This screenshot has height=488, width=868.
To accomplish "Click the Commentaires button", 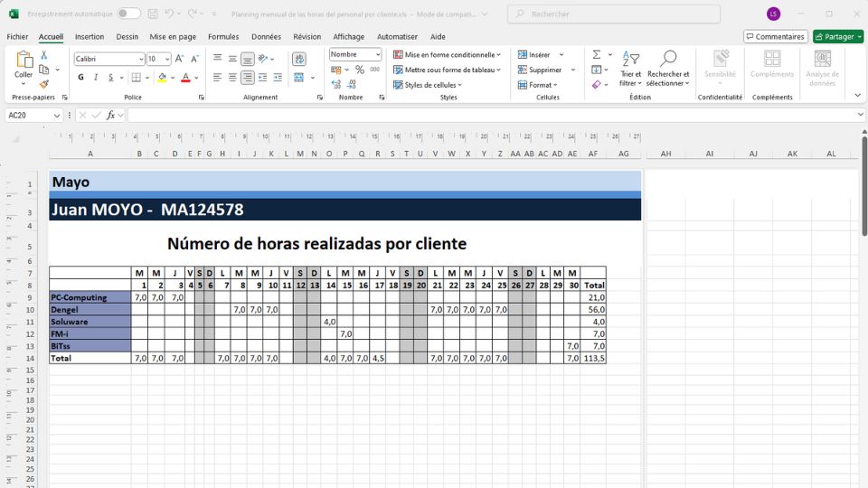I will pyautogui.click(x=775, y=36).
